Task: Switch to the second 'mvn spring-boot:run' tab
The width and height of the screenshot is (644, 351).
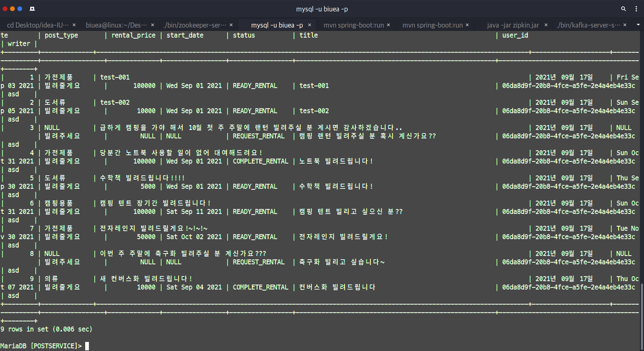Action: pos(433,25)
